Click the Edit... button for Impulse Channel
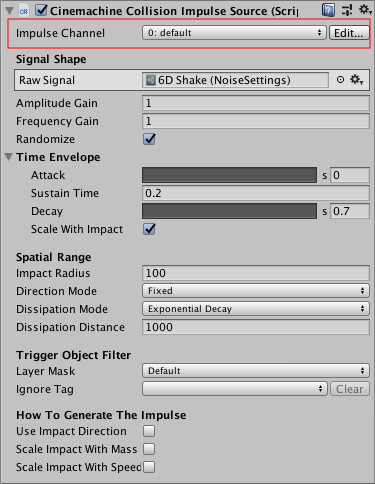Image resolution: width=375 pixels, height=484 pixels. [349, 33]
